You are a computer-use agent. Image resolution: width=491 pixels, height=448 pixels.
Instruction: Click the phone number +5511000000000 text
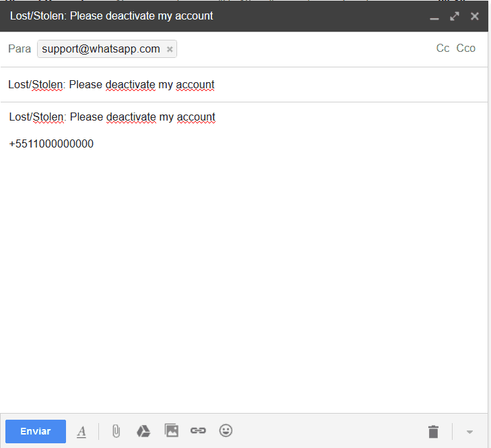click(51, 143)
